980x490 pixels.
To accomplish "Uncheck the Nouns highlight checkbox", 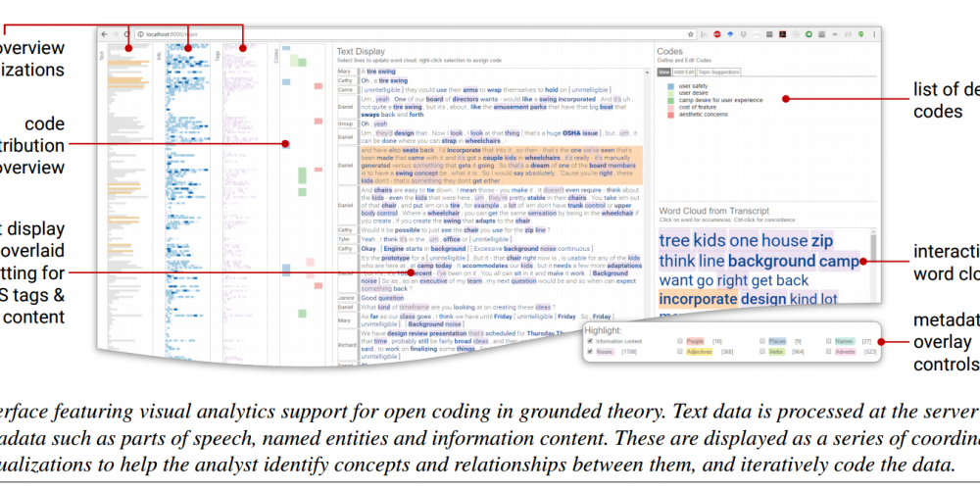I will point(590,351).
